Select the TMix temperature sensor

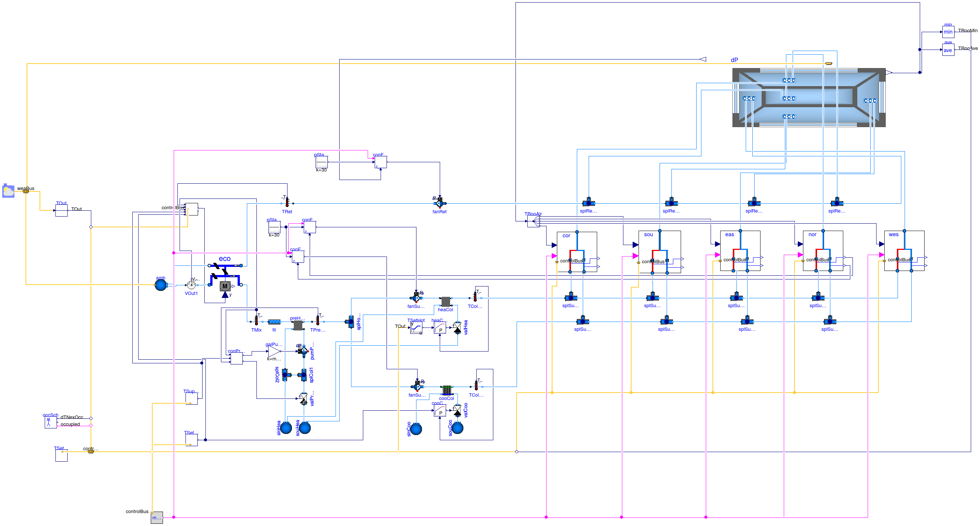click(x=256, y=321)
